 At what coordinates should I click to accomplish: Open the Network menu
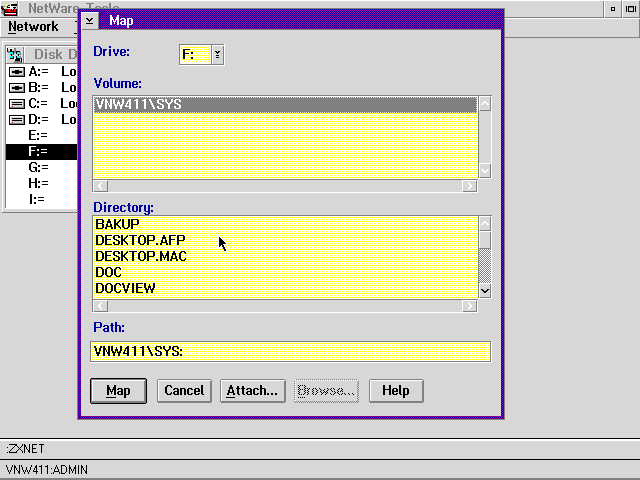click(x=33, y=27)
